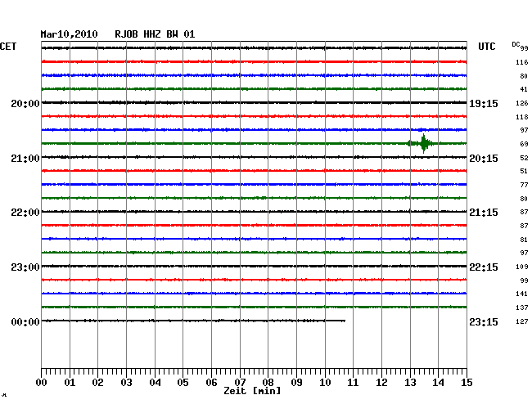
Task: Click the 03 minute axis tick label
Action: [126, 383]
